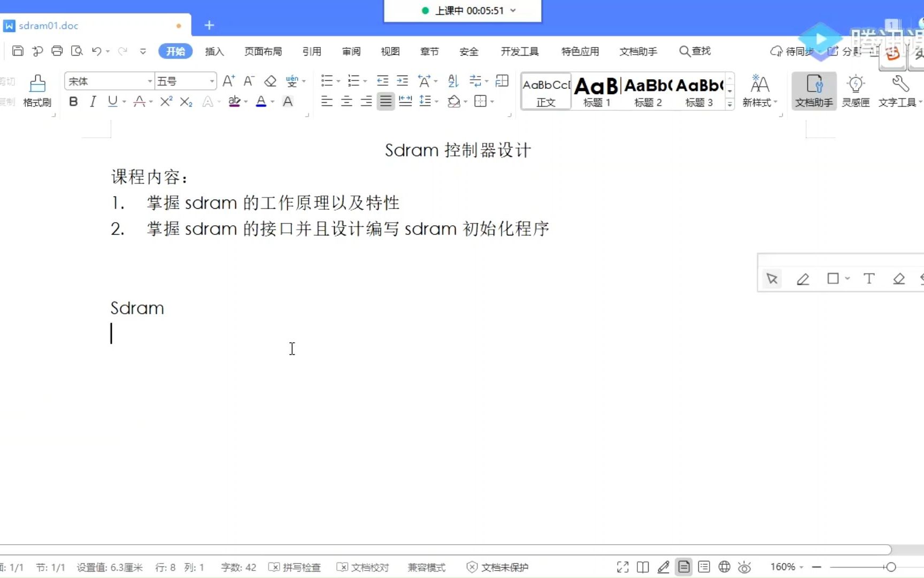Open the Page Layout (页面布局) tab
The image size is (924, 578).
coord(263,51)
